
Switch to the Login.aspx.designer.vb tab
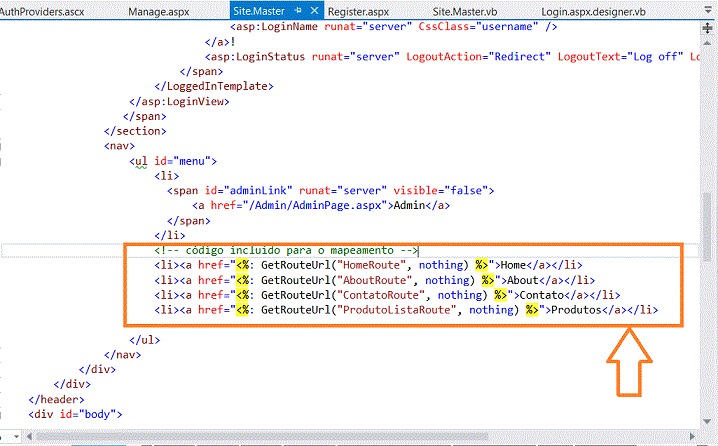tap(593, 12)
